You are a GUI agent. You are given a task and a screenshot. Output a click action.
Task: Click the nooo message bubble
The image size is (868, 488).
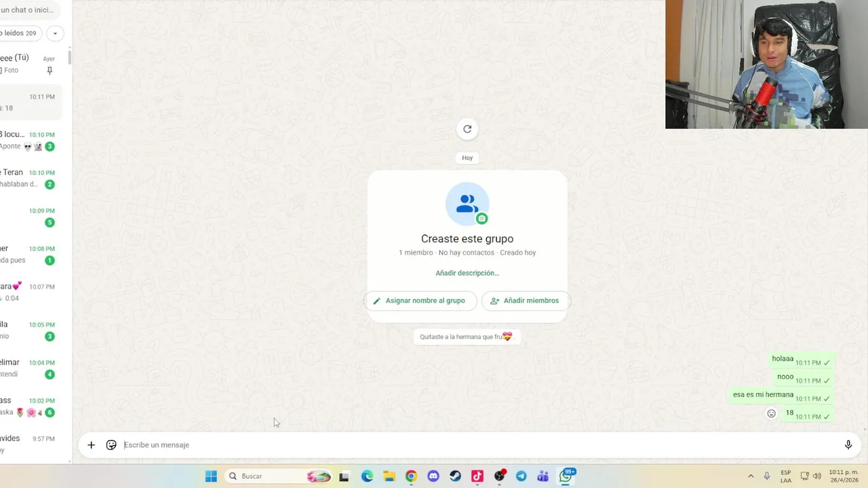804,378
